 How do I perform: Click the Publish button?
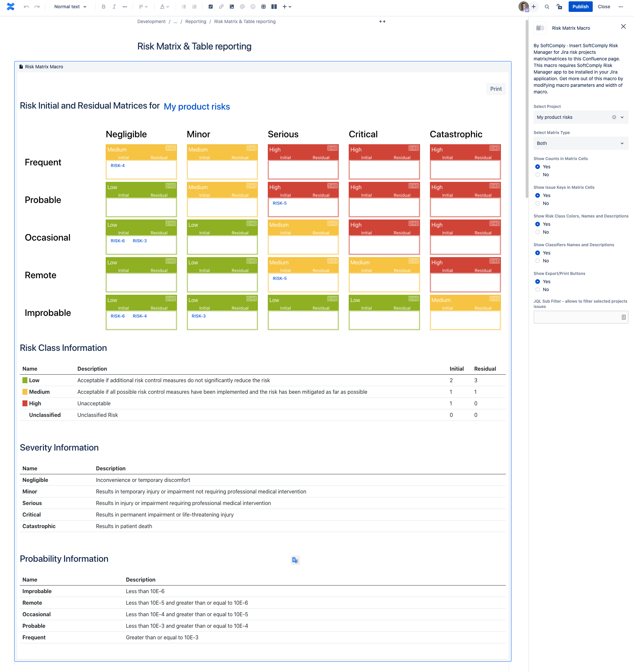point(580,7)
